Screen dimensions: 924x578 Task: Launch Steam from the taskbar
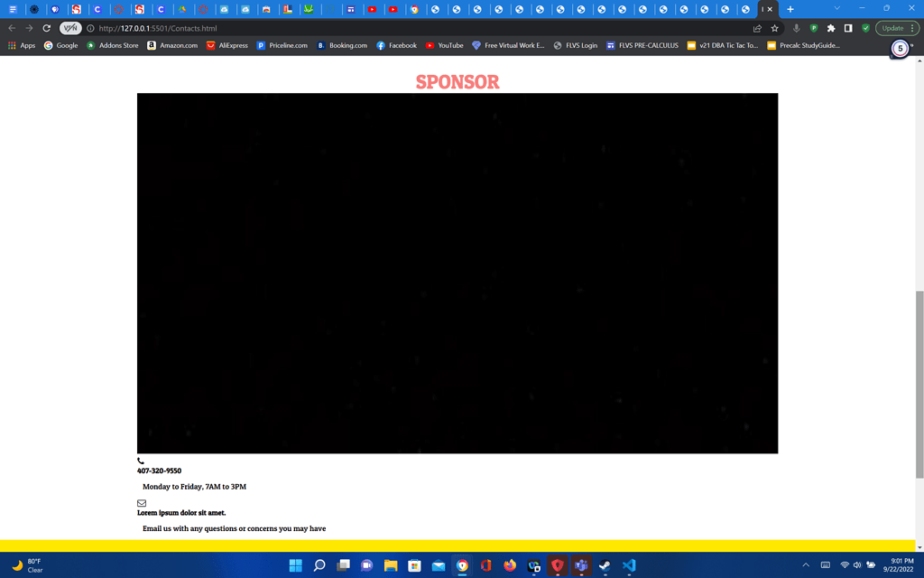click(605, 565)
